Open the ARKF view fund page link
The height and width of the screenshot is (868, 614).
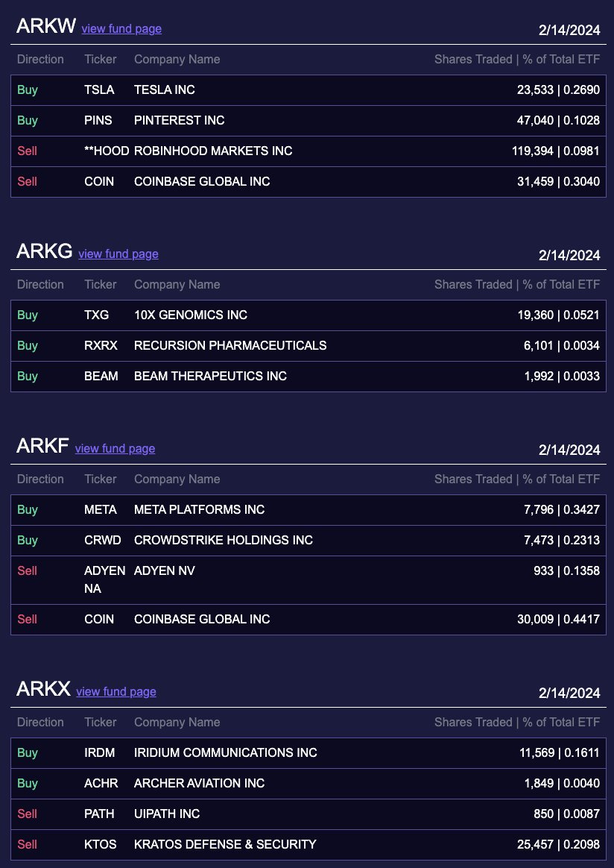click(115, 449)
